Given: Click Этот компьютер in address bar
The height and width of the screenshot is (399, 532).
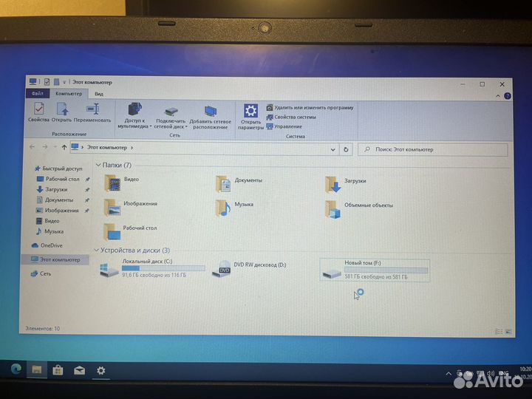Looking at the screenshot, I should click(x=107, y=148).
